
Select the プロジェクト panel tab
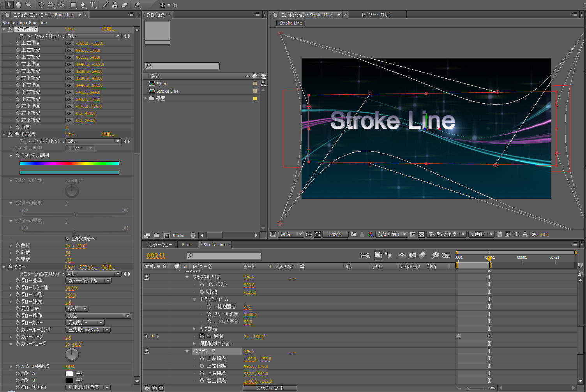(x=157, y=15)
